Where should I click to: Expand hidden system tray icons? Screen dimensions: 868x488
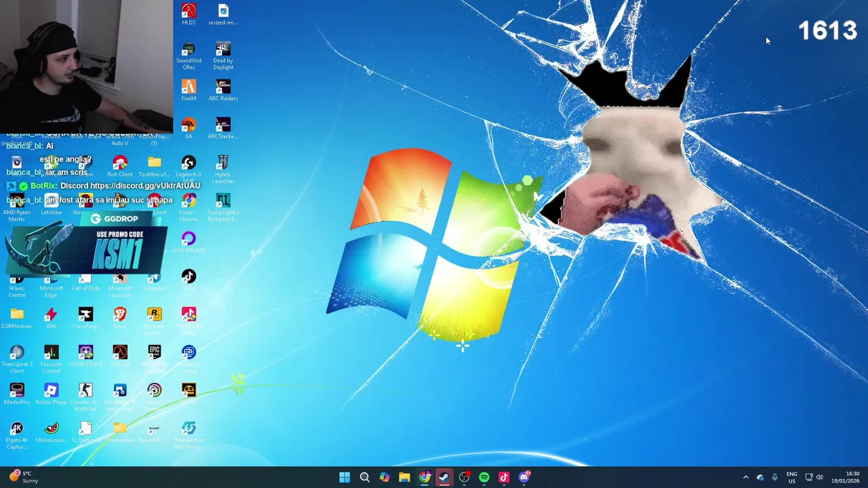click(746, 477)
